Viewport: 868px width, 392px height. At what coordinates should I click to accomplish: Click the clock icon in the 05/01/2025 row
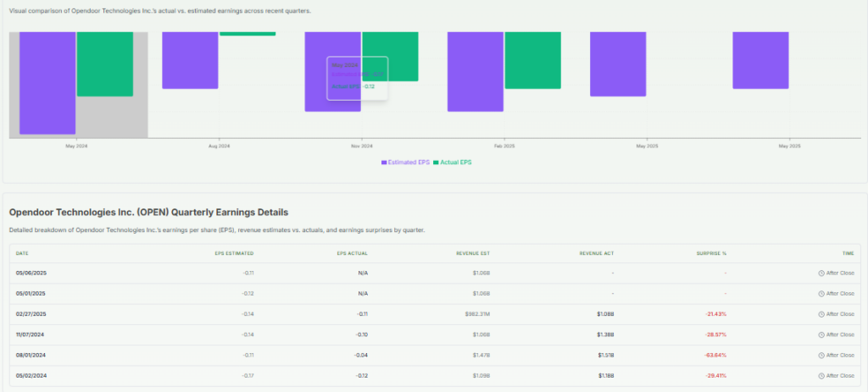821,294
